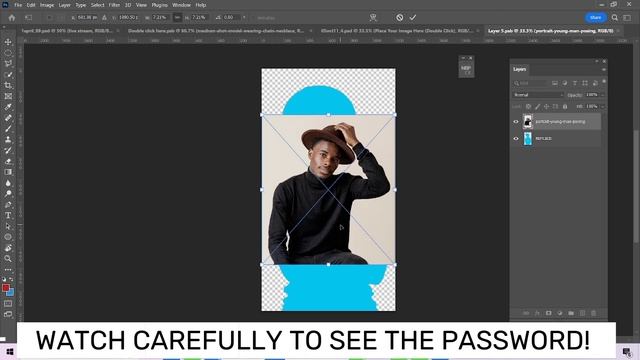
Task: Cancel the transform with the circle-slash icon
Action: coord(400,18)
